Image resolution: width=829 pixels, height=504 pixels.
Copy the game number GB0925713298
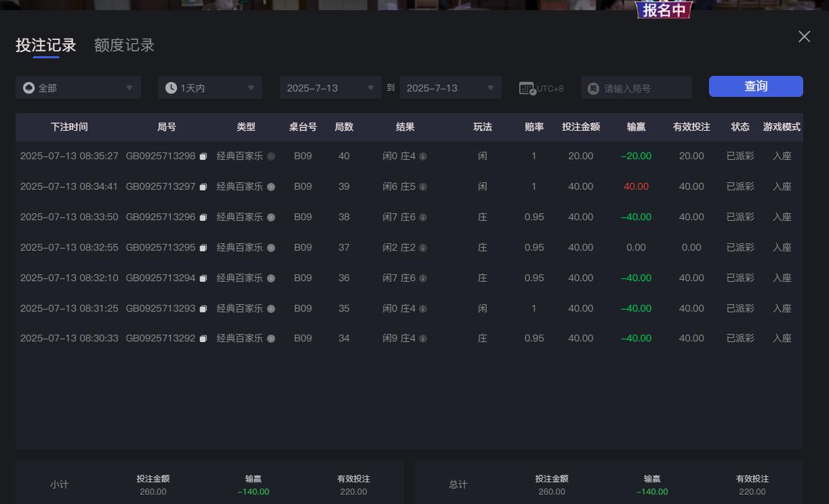(x=203, y=156)
